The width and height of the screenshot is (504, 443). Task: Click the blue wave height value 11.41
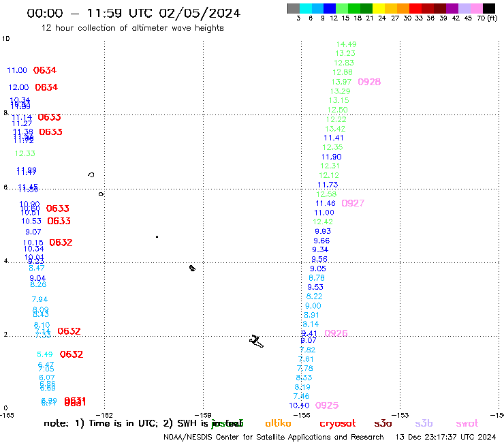(x=334, y=138)
